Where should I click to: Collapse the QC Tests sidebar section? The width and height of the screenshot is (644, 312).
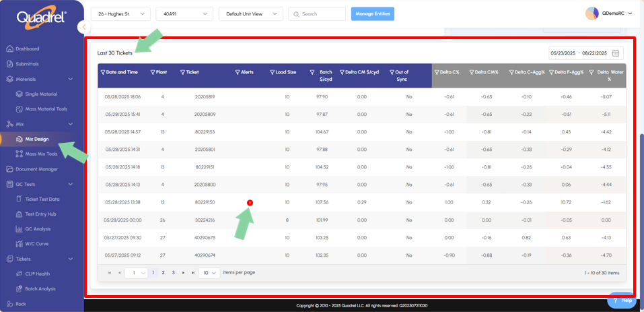click(71, 184)
